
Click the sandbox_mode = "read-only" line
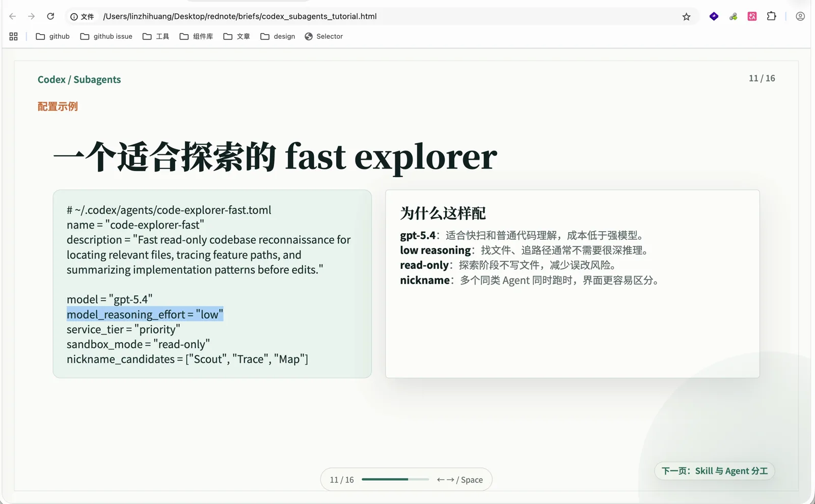(138, 344)
